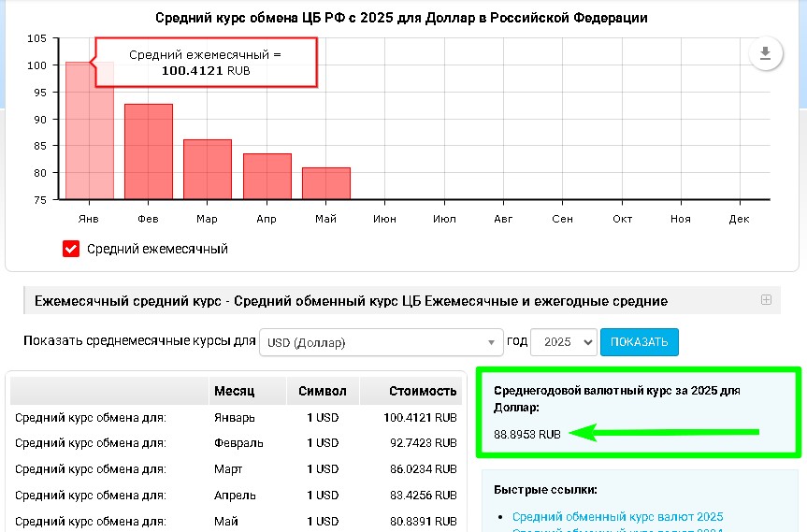This screenshot has width=807, height=532.
Task: Select the Март row in the table
Action: [234, 468]
